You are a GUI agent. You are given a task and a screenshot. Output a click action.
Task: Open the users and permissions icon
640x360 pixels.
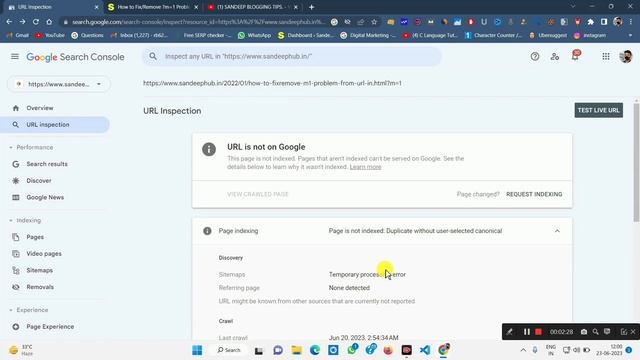[x=555, y=57]
